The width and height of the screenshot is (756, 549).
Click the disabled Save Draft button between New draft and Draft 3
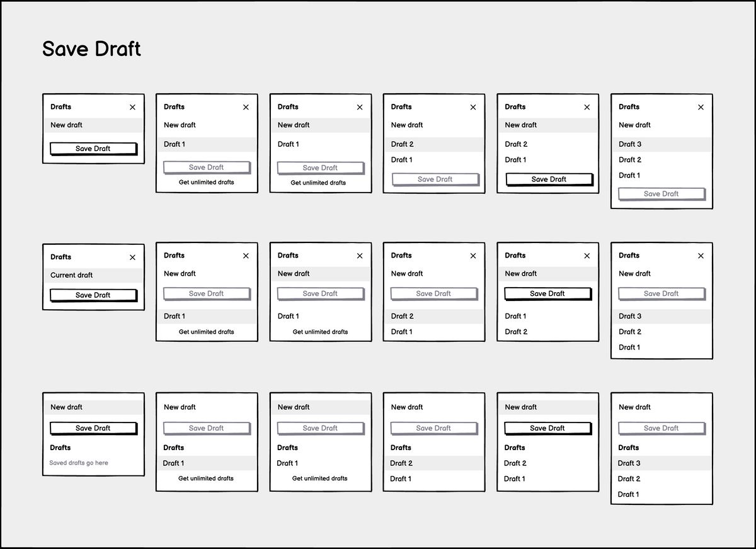click(661, 293)
